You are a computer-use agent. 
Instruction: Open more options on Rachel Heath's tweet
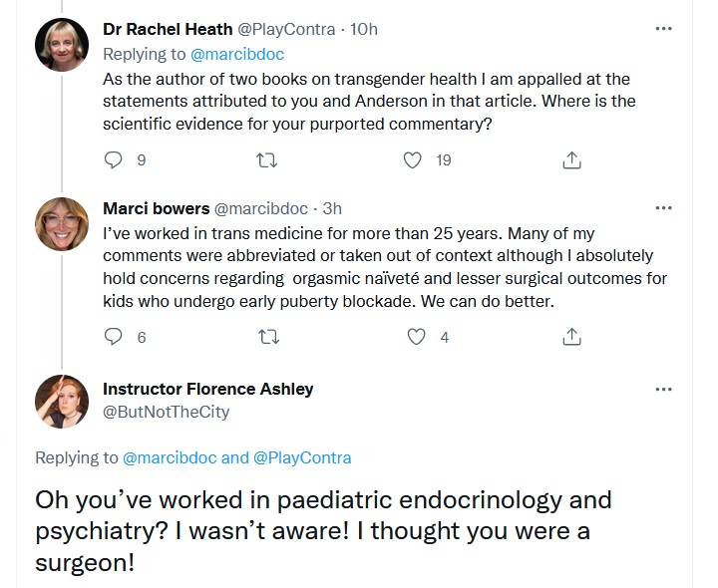click(x=663, y=29)
